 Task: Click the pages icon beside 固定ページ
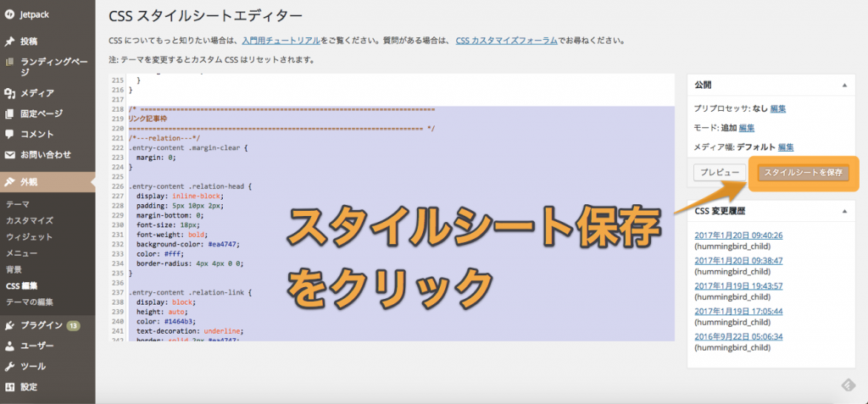point(8,114)
